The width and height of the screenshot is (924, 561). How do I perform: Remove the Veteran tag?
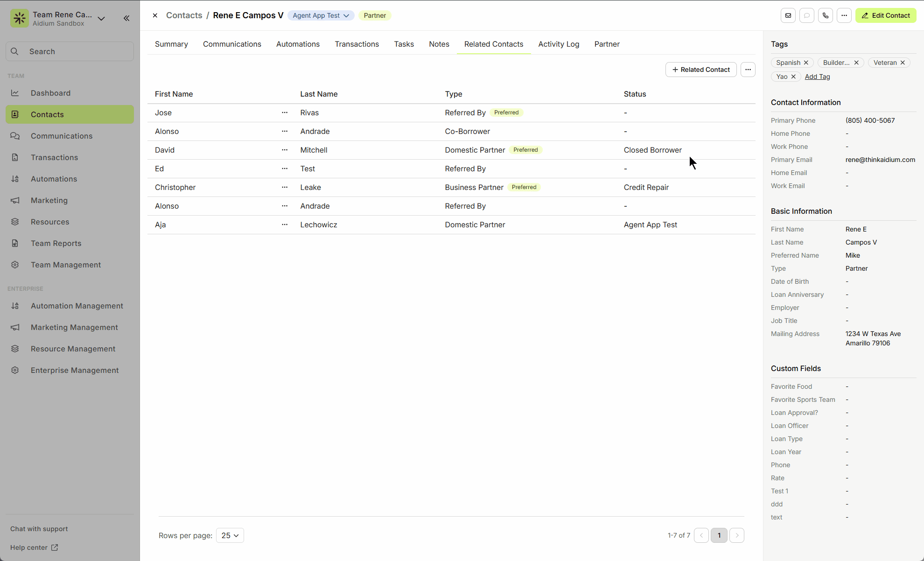[903, 63]
